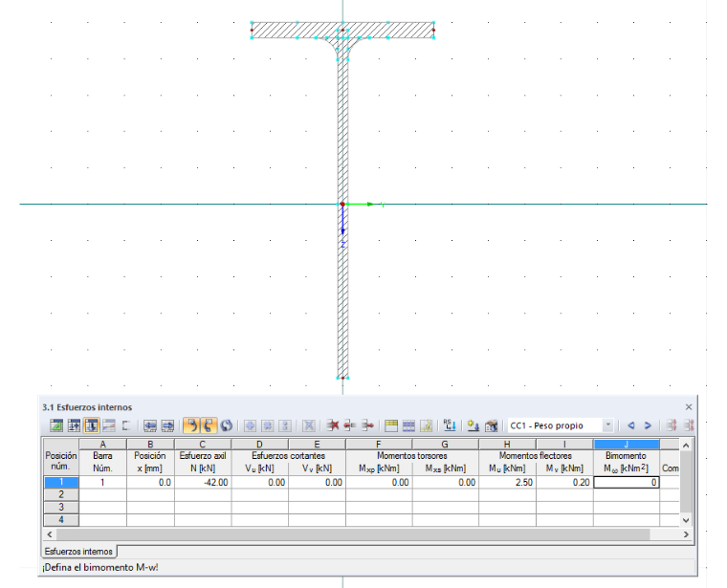The width and height of the screenshot is (727, 588).
Task: Click the building model toolbar icon
Action: [491, 425]
